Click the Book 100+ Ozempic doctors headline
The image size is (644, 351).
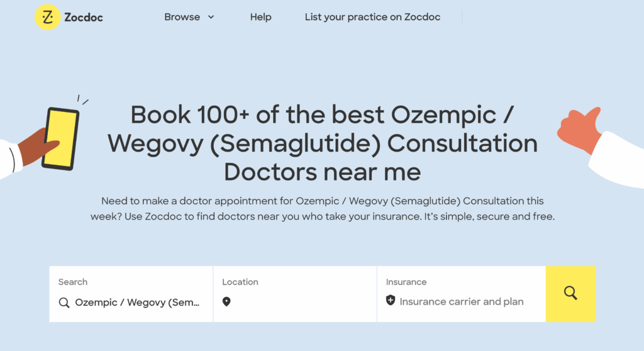[323, 143]
